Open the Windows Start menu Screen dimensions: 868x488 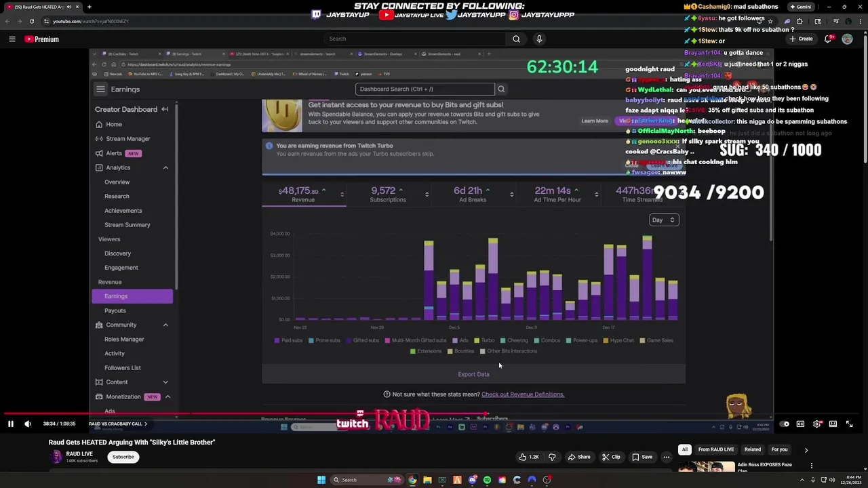[x=321, y=480]
